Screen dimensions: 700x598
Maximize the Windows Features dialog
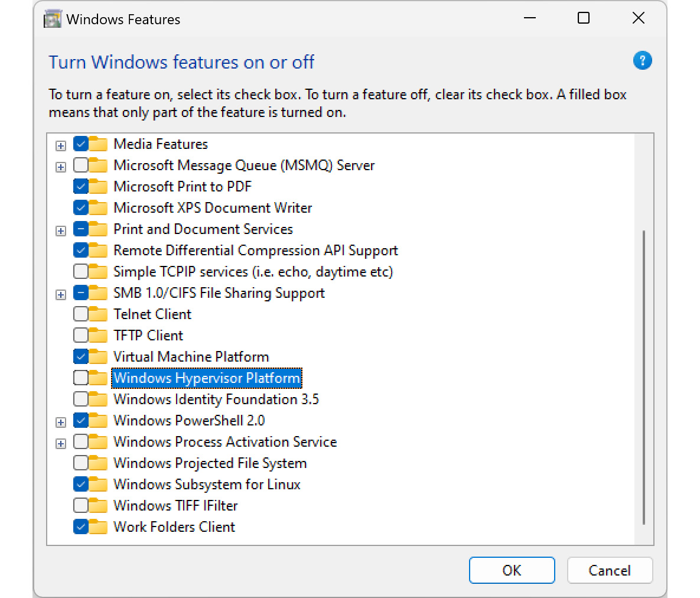(x=584, y=18)
